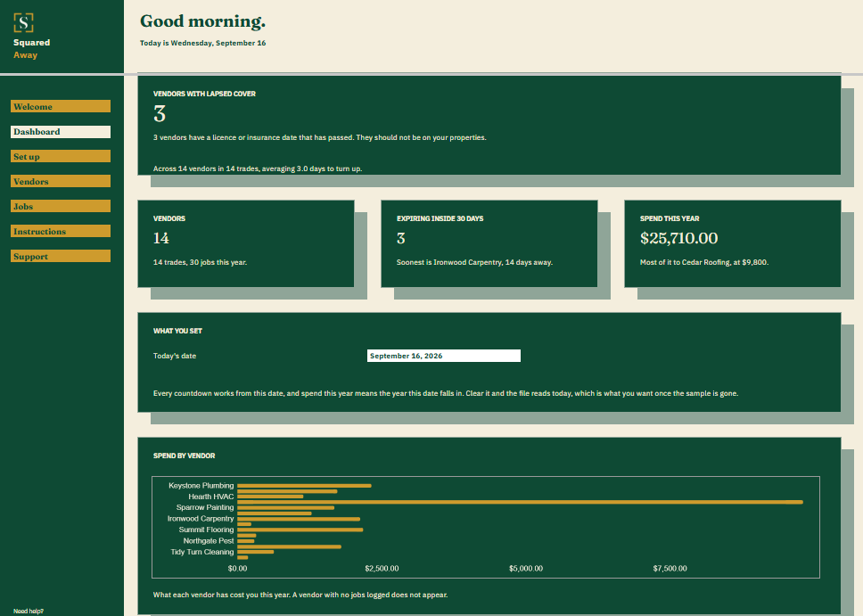Click the 'Spend by vendor' chart title

184,456
